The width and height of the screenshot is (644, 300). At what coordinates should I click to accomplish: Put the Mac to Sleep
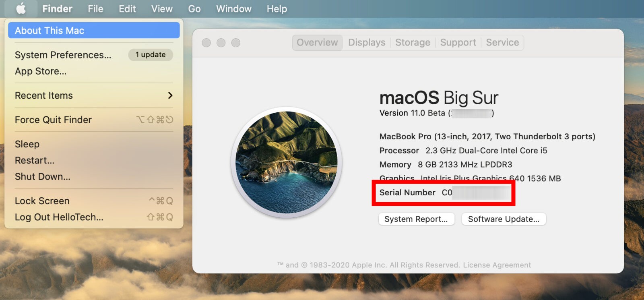click(x=27, y=144)
